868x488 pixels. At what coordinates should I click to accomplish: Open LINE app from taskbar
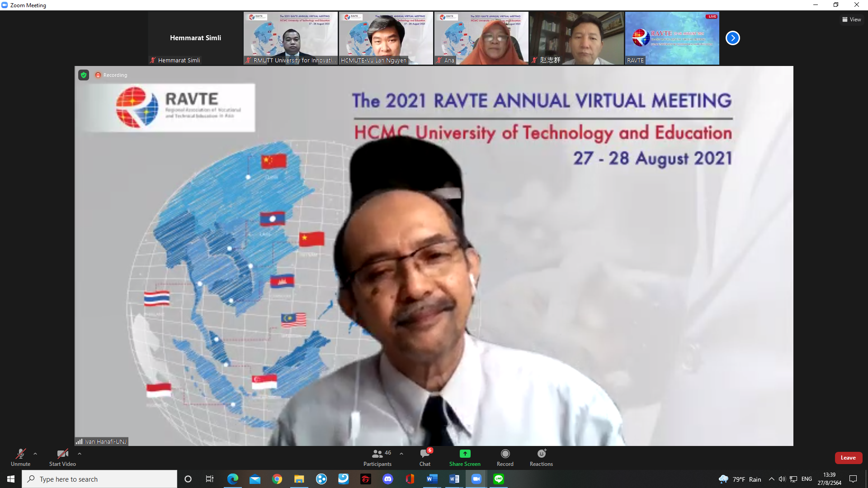coord(499,479)
